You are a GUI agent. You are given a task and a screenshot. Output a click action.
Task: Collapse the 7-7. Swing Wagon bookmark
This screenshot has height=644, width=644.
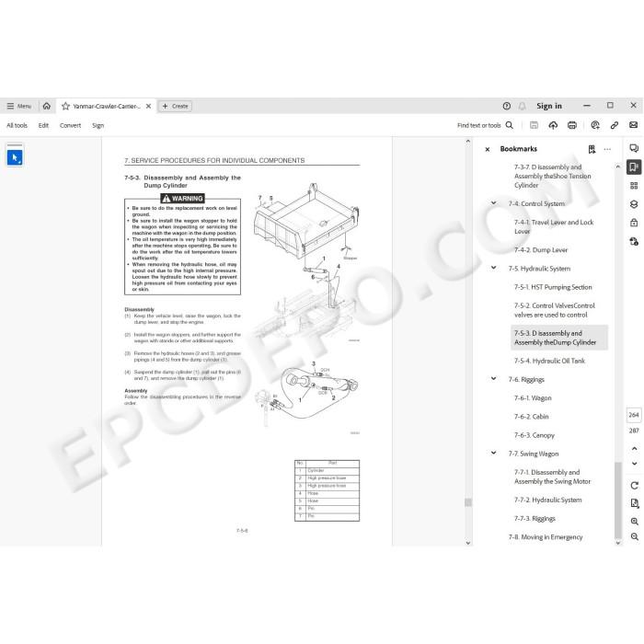(x=494, y=453)
